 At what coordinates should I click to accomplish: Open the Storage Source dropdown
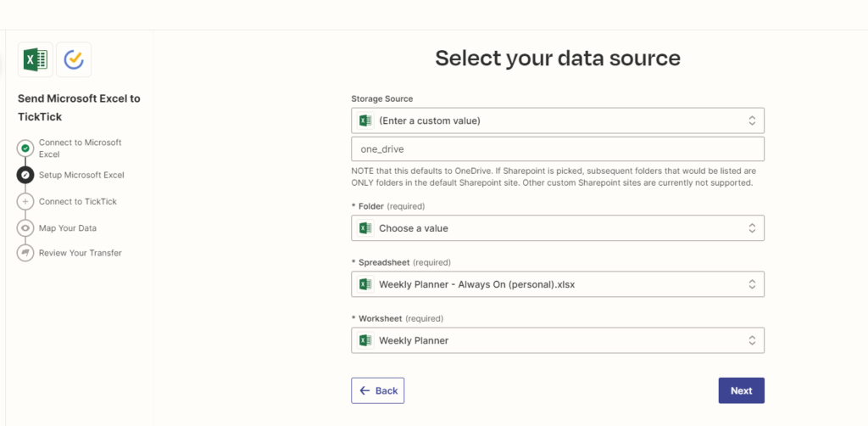pos(558,121)
